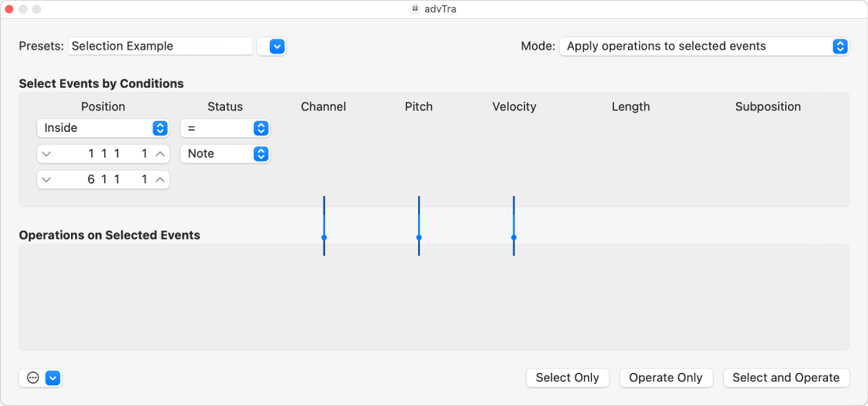Screen dimensions: 868x406
Task: Click the Subposition column header
Action: coord(768,107)
